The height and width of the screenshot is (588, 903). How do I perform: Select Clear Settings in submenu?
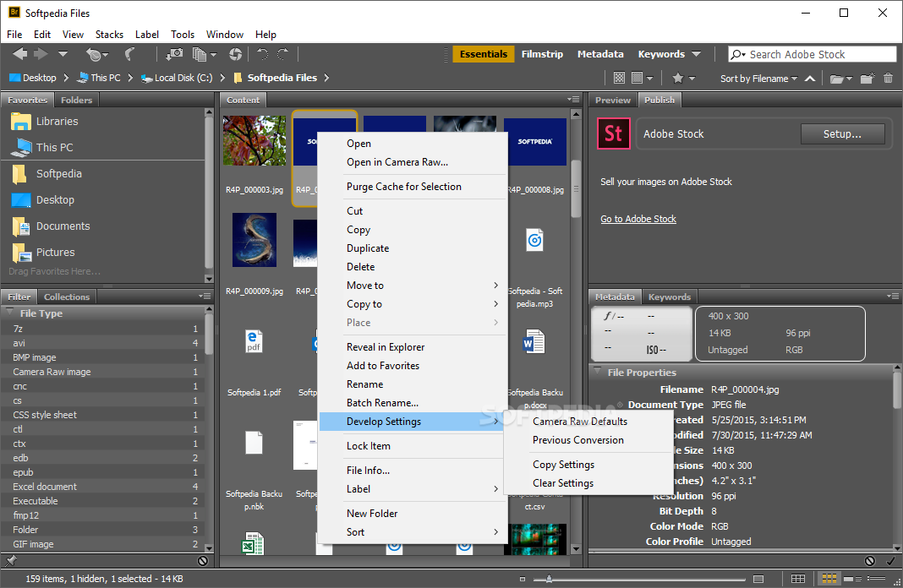(x=562, y=483)
